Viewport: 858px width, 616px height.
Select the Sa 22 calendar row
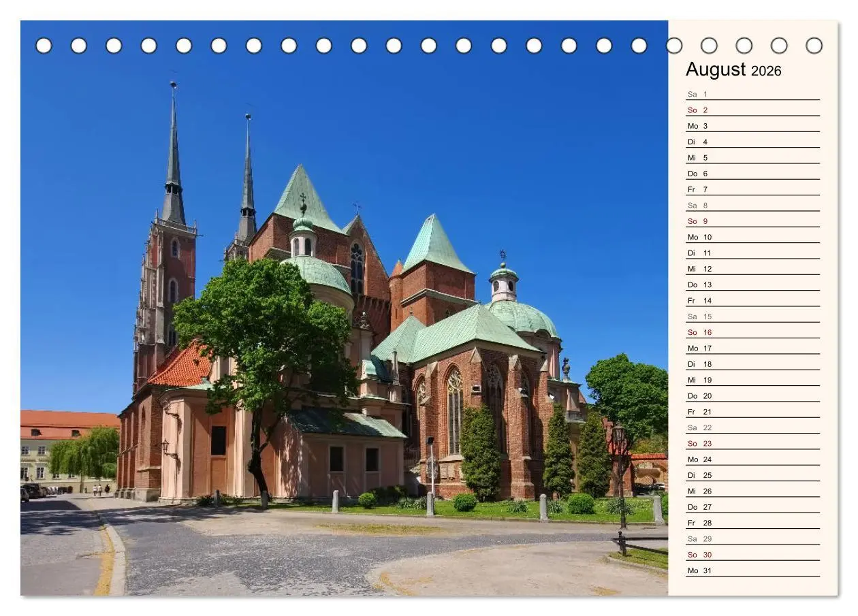coord(752,427)
